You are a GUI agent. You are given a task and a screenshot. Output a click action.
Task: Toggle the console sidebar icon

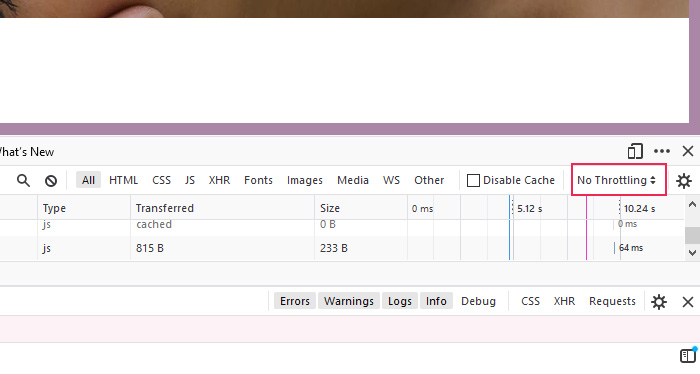pos(688,356)
